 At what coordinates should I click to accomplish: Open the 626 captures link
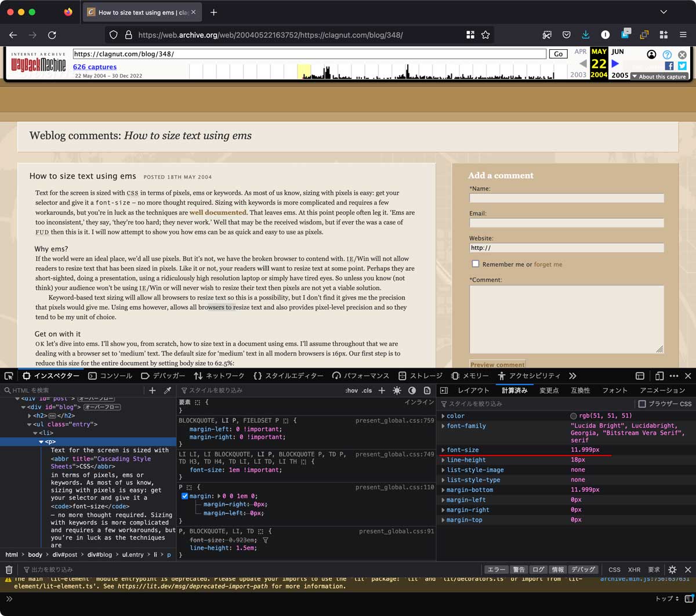point(95,67)
